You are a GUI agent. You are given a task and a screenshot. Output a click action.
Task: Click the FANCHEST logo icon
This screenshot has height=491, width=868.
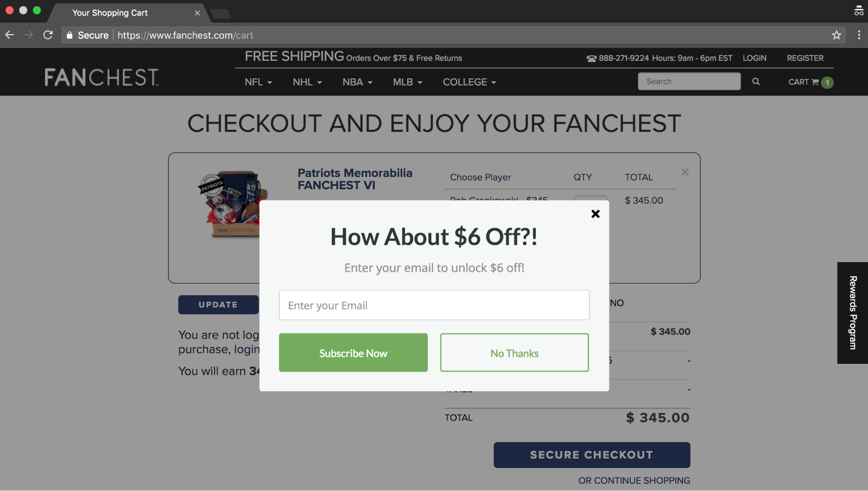(102, 76)
